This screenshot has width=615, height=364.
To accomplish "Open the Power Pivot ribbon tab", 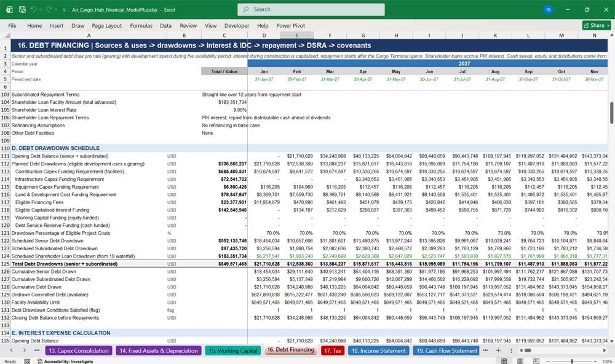I will [x=291, y=25].
